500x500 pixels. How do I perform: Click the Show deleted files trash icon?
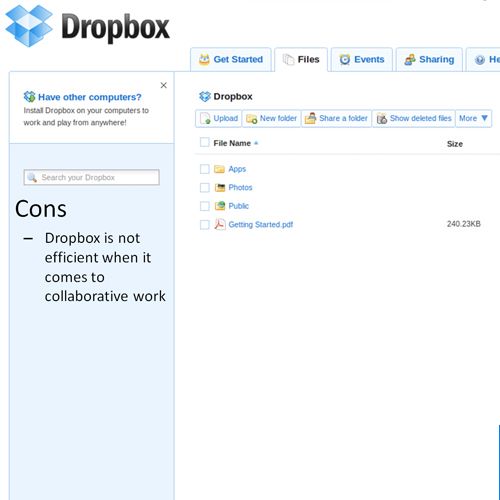pos(382,119)
